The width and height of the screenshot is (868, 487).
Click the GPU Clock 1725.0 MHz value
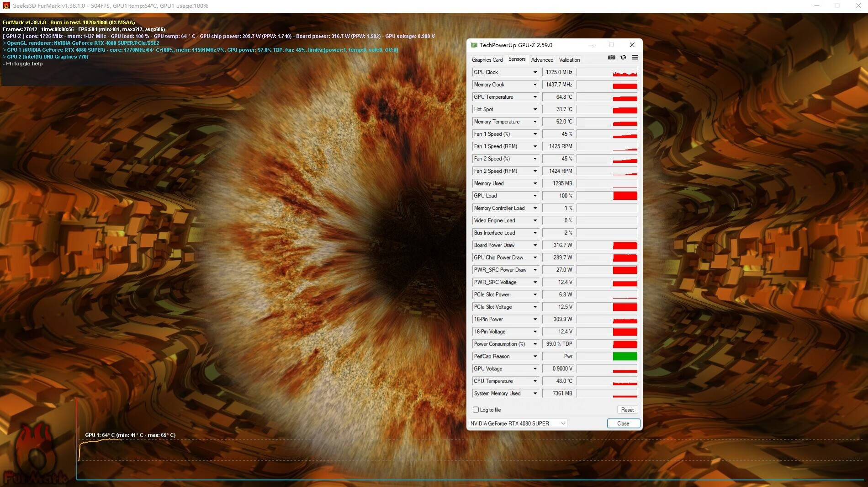pyautogui.click(x=558, y=72)
